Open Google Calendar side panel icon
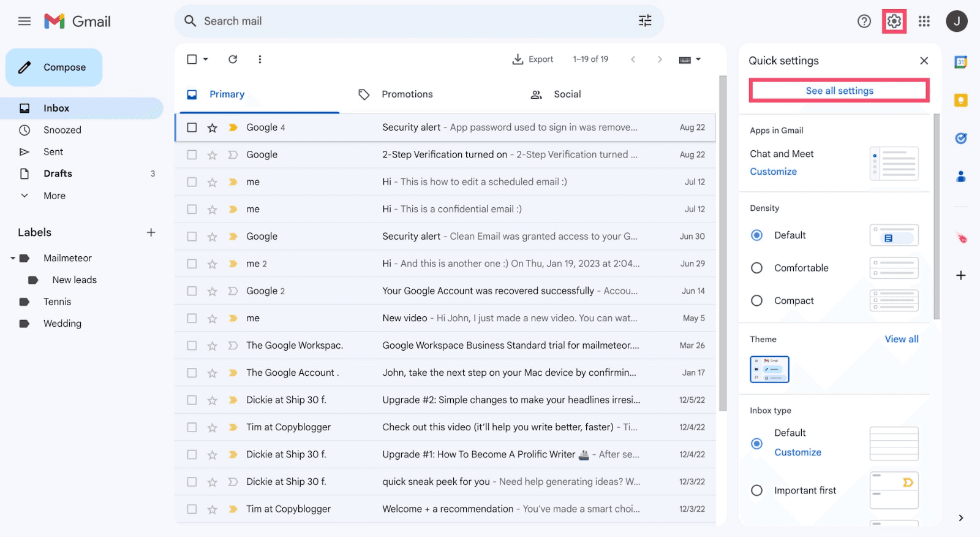980x537 pixels. point(961,62)
